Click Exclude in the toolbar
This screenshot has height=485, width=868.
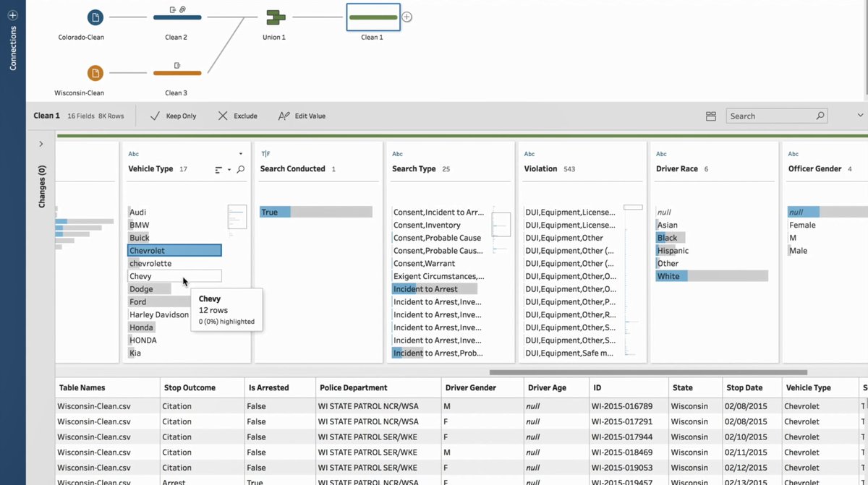[237, 116]
